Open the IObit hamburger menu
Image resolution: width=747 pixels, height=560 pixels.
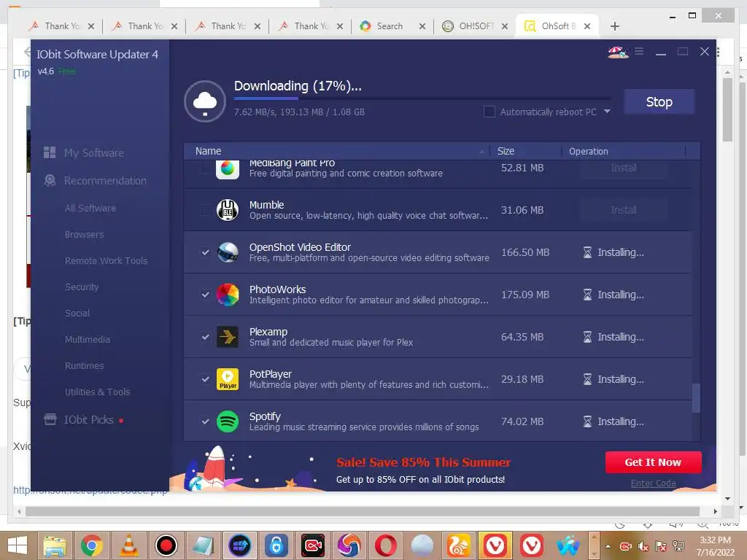coord(639,51)
